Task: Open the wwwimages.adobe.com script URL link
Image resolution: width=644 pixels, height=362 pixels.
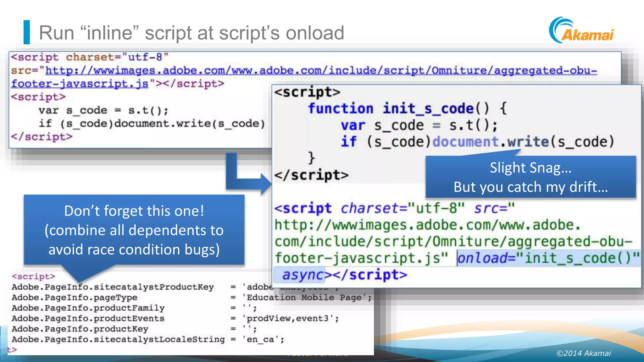Action: point(321,70)
